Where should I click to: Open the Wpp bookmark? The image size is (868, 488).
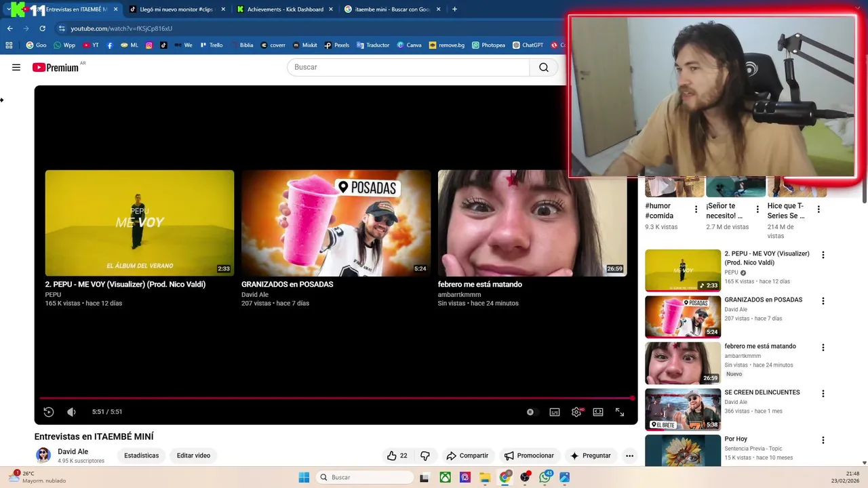click(x=64, y=45)
